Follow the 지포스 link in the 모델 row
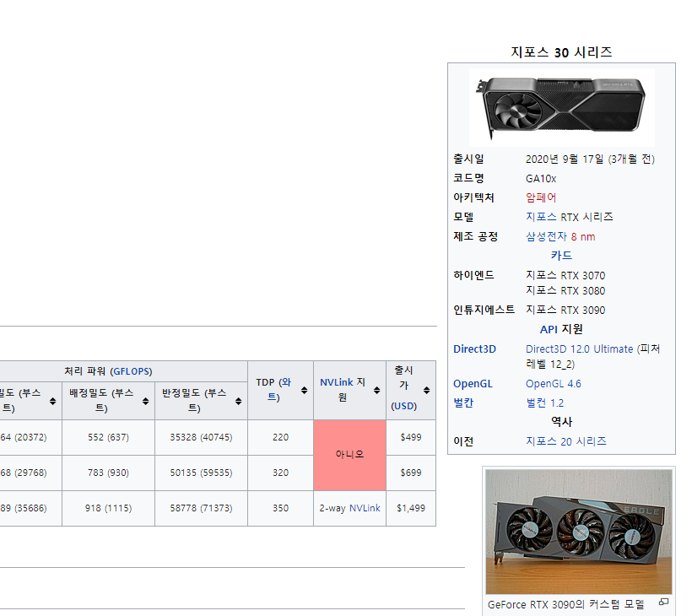Screen dimensions: 692x616 coord(541,217)
